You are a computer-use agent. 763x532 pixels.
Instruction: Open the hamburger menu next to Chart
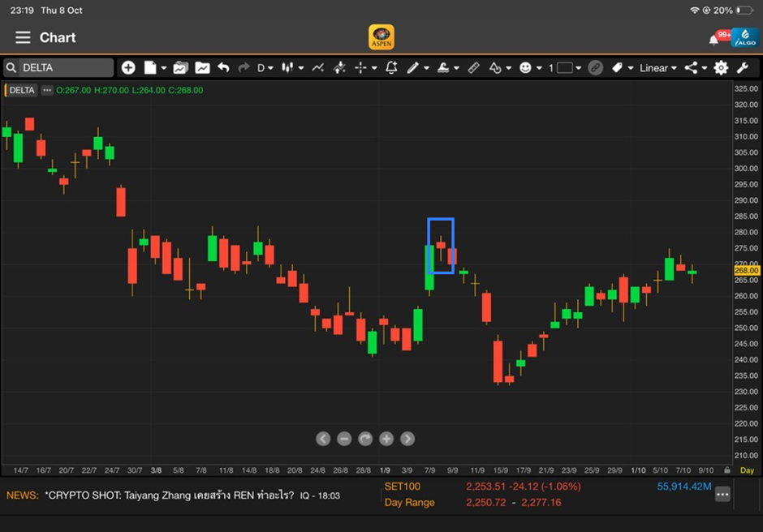click(x=23, y=37)
